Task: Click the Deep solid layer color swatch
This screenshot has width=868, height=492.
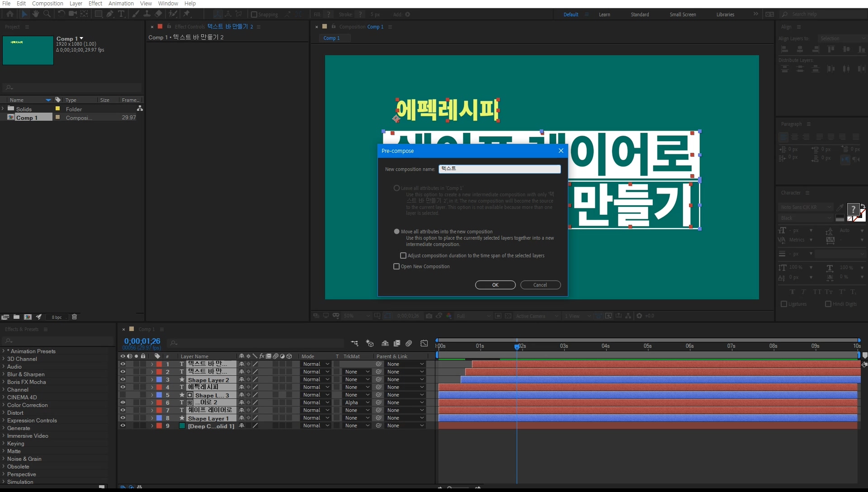Action: (x=182, y=426)
